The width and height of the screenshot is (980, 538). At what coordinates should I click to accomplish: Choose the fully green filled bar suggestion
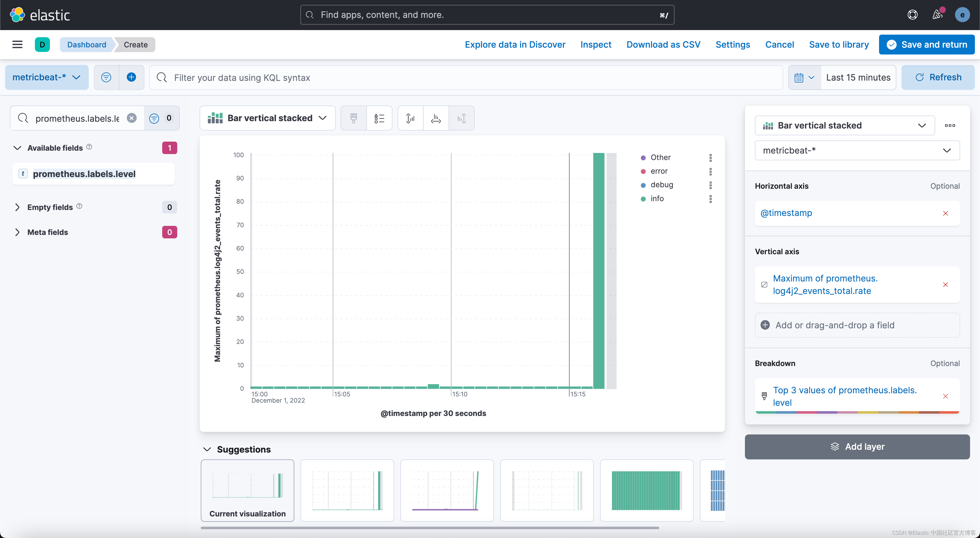click(x=647, y=490)
